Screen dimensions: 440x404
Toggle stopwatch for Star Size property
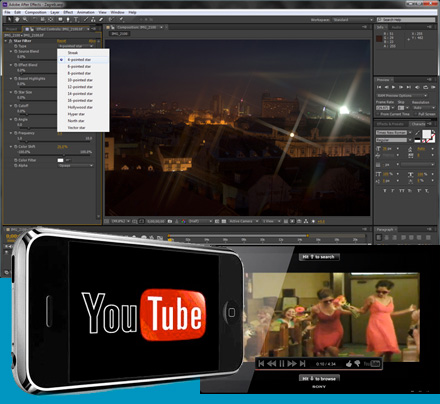tap(15, 92)
